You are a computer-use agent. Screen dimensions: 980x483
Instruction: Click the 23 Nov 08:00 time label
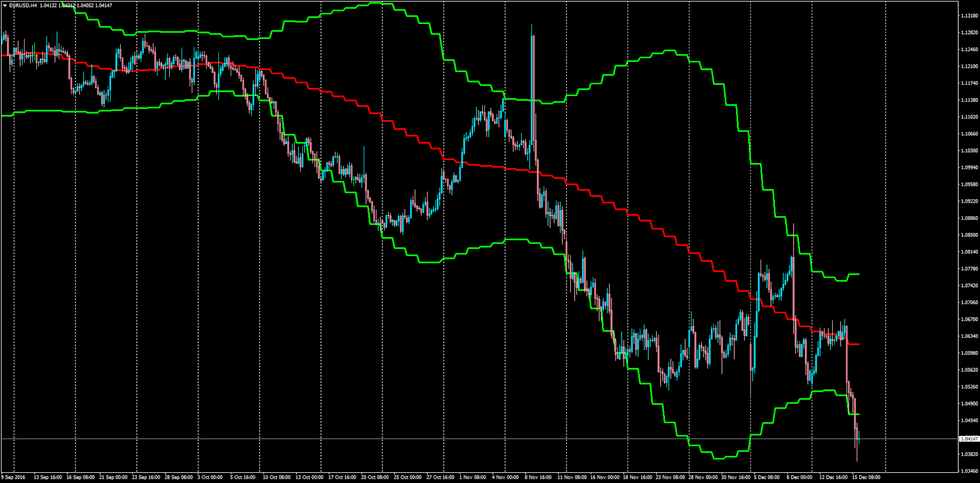[670, 477]
